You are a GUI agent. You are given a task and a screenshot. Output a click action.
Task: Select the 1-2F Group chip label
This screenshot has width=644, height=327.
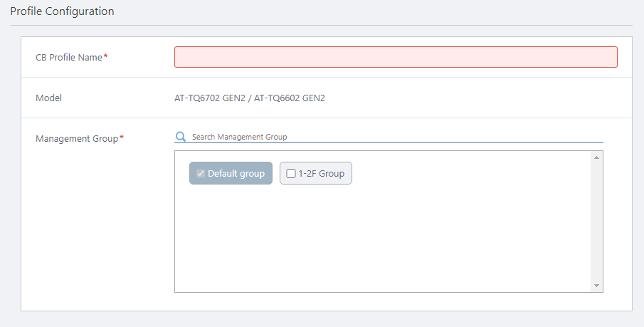click(322, 173)
